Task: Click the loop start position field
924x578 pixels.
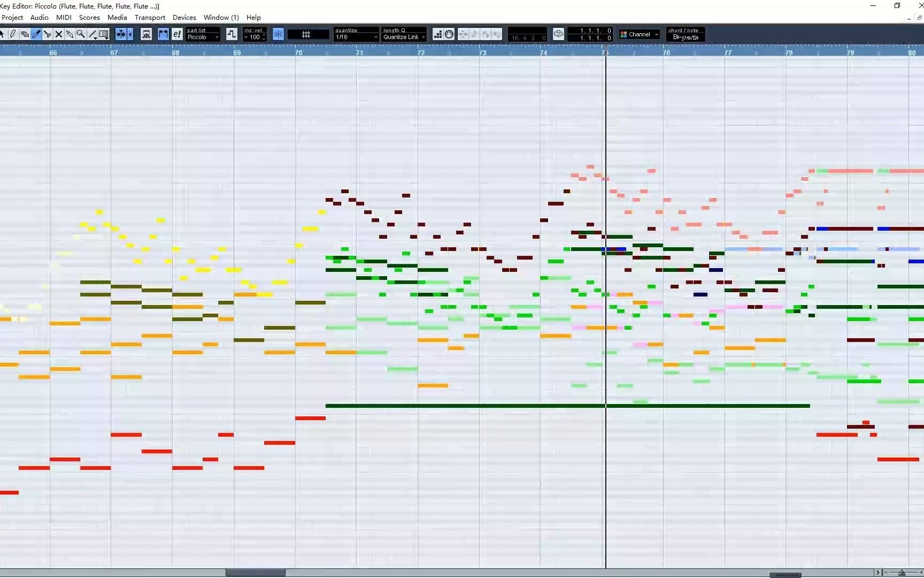Action: click(x=590, y=31)
